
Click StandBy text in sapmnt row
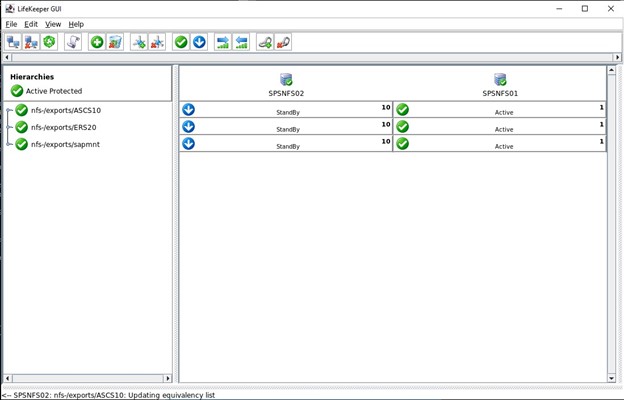click(288, 146)
